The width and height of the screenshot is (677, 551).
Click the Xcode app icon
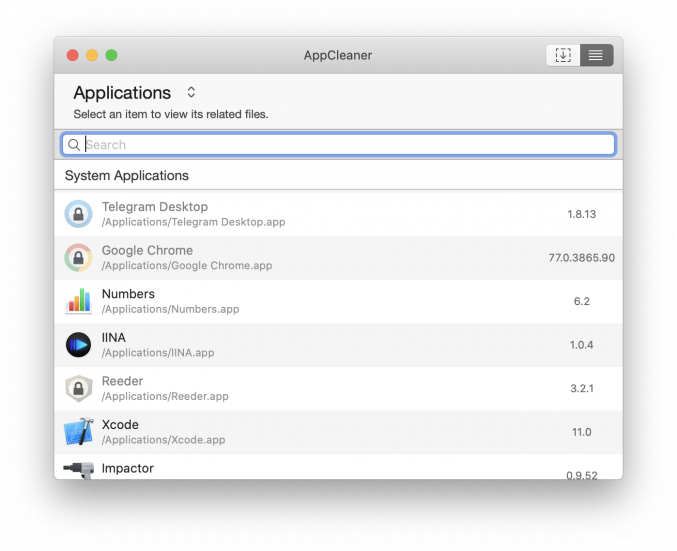tap(79, 432)
